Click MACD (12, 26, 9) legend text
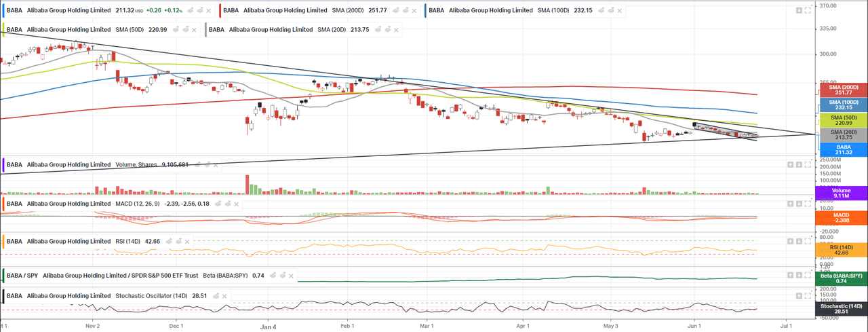Viewport: 868px width, 332px height. click(138, 204)
